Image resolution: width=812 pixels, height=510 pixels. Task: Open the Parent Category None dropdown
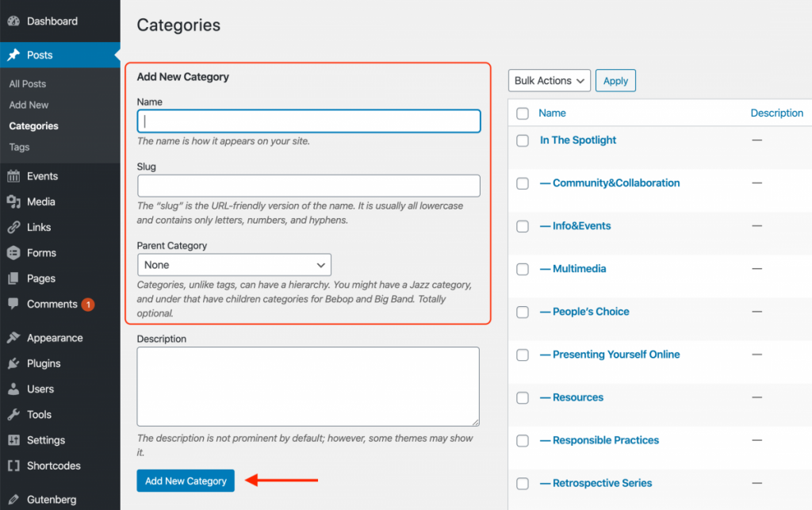(234, 265)
